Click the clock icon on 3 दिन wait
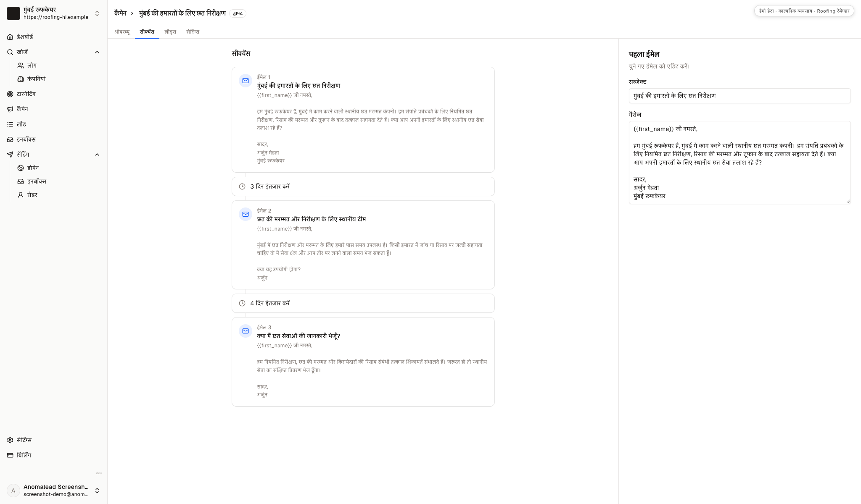Image resolution: width=861 pixels, height=504 pixels. 242,186
